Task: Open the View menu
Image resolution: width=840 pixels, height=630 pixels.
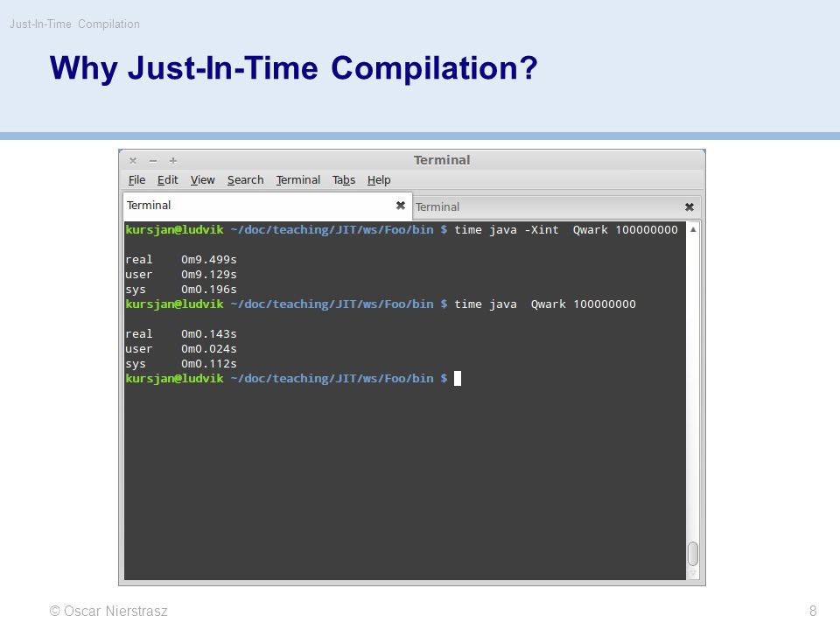Action: coord(202,180)
